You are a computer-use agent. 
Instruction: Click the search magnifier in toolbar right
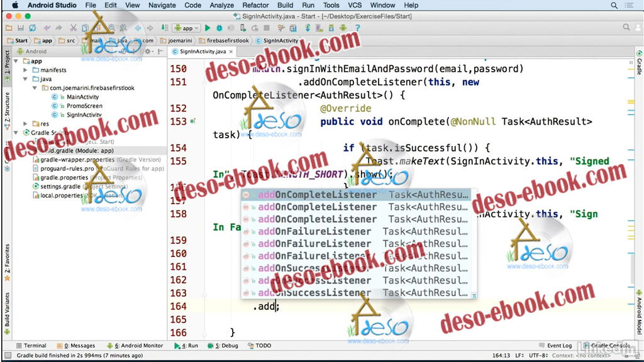point(626,28)
